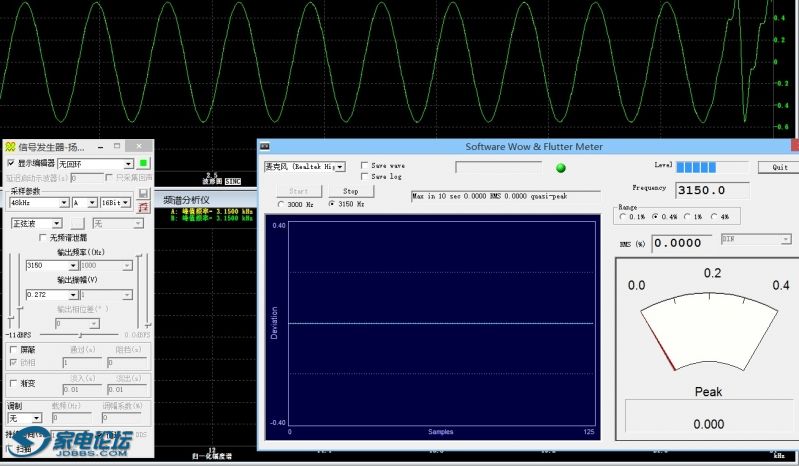Select the 0.1% range option

[x=623, y=216]
